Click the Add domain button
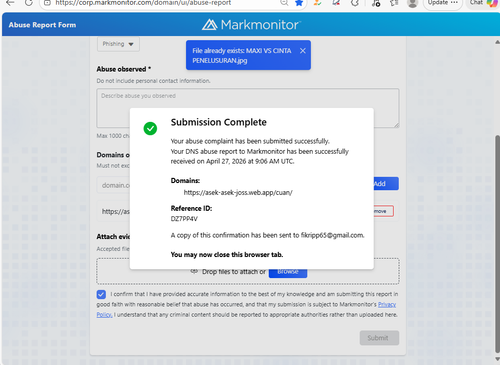Screen dimensions: 500x365 tap(386, 184)
